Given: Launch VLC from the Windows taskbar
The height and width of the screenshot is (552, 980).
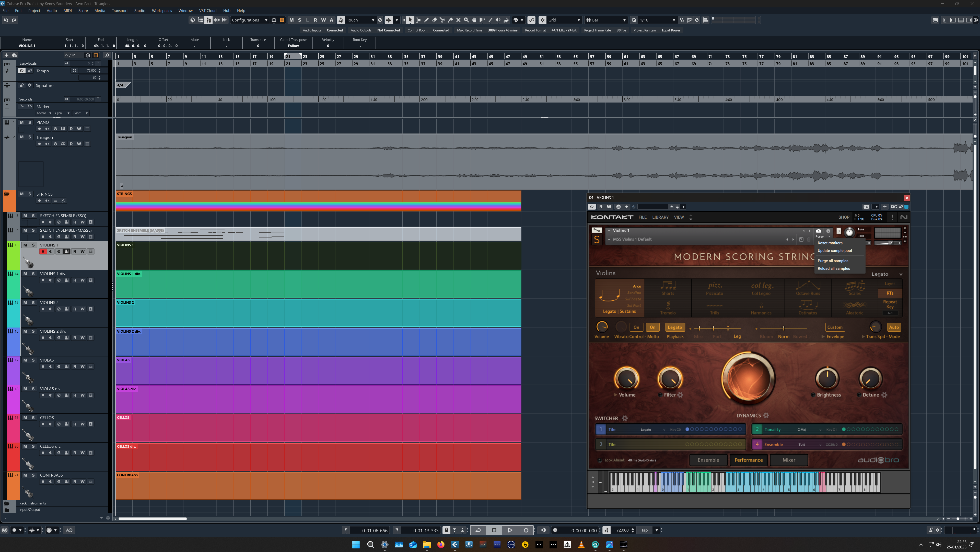Looking at the screenshot, I should coord(581,544).
